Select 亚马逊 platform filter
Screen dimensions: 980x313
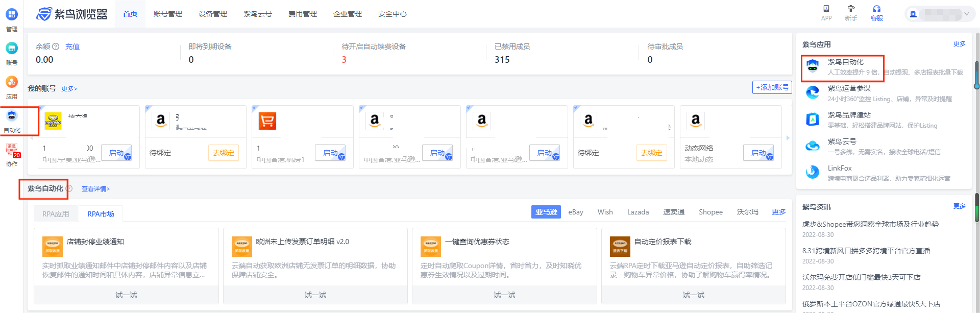(x=546, y=212)
